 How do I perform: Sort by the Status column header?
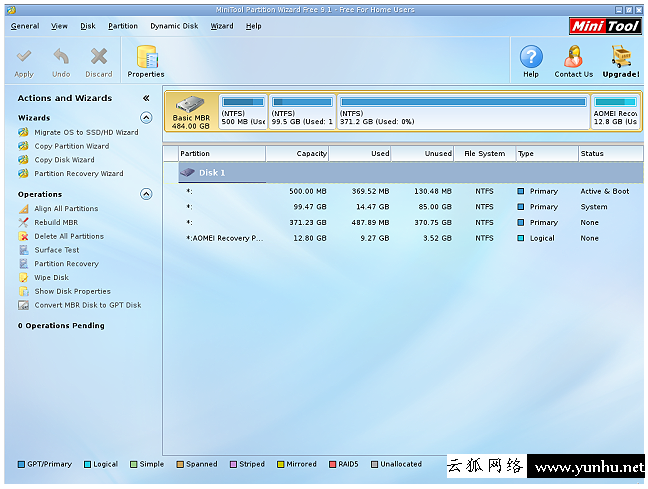coord(610,153)
